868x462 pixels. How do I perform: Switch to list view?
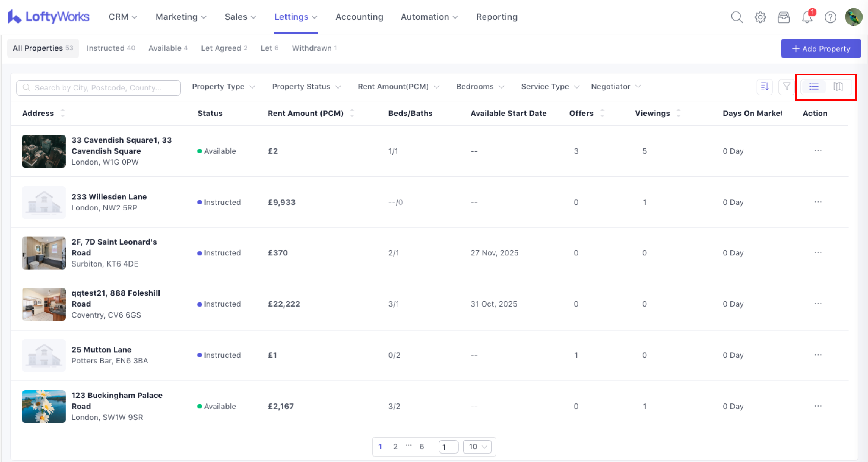pos(814,87)
